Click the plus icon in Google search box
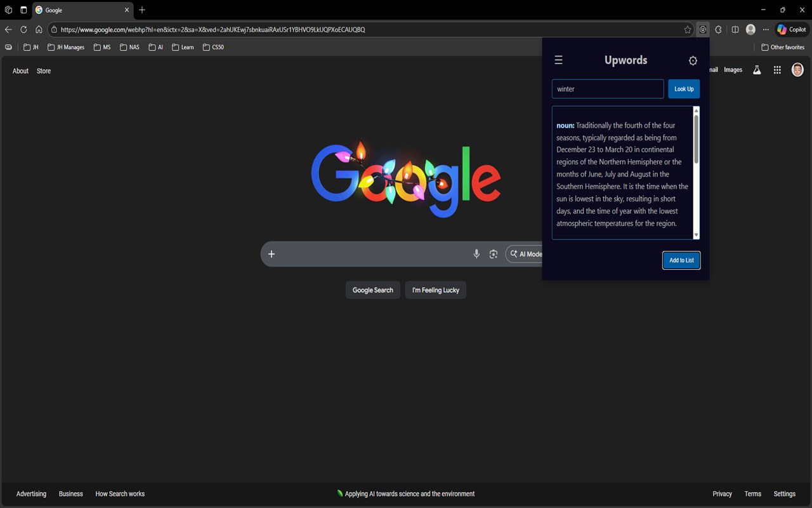Image resolution: width=812 pixels, height=508 pixels. tap(272, 254)
